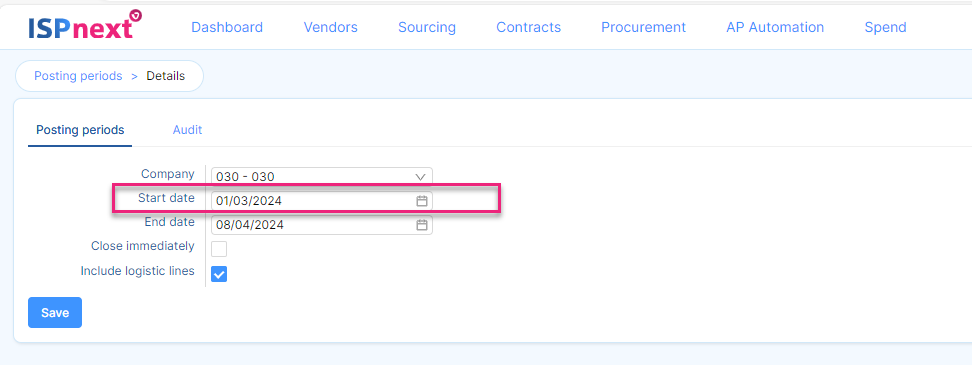Open the Vendors menu
Viewport: 972px width, 365px height.
(330, 27)
